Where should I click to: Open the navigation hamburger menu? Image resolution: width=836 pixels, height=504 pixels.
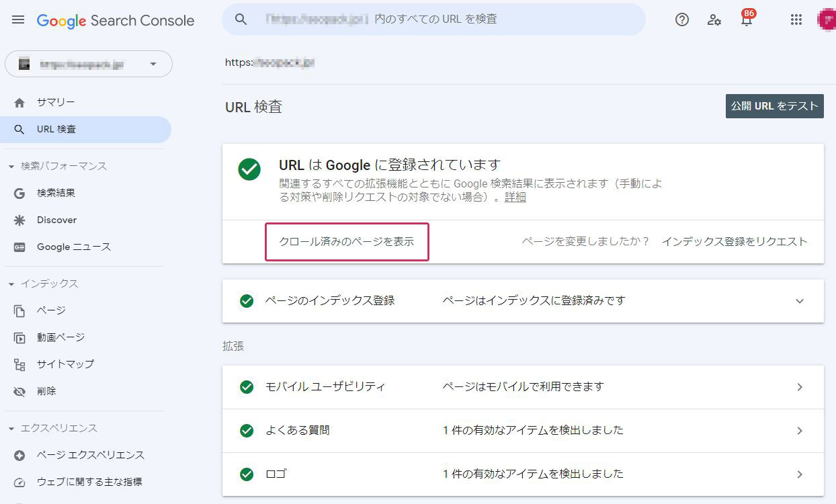17,19
